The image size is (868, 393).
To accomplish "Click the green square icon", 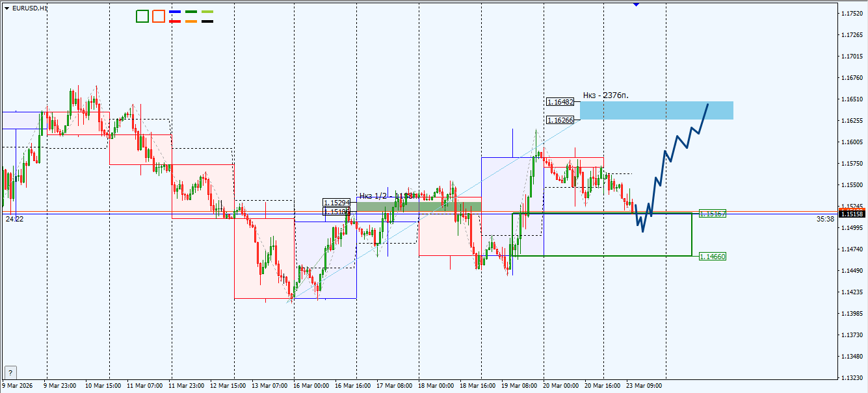I will [x=142, y=16].
